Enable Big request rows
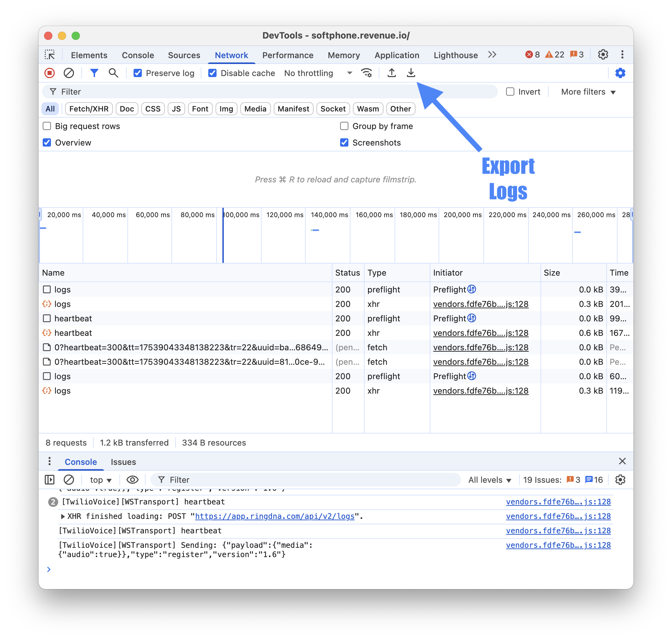The height and width of the screenshot is (640, 672). pyautogui.click(x=47, y=126)
